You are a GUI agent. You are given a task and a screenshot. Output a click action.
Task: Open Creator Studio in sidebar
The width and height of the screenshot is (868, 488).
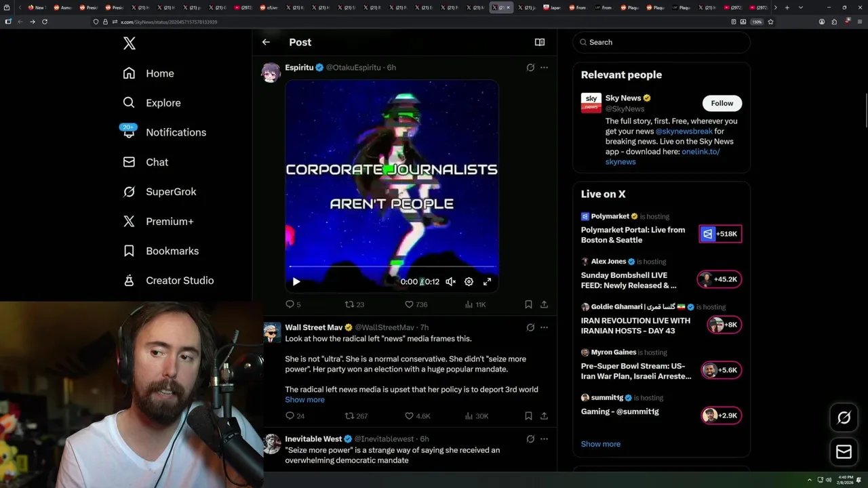168,281
